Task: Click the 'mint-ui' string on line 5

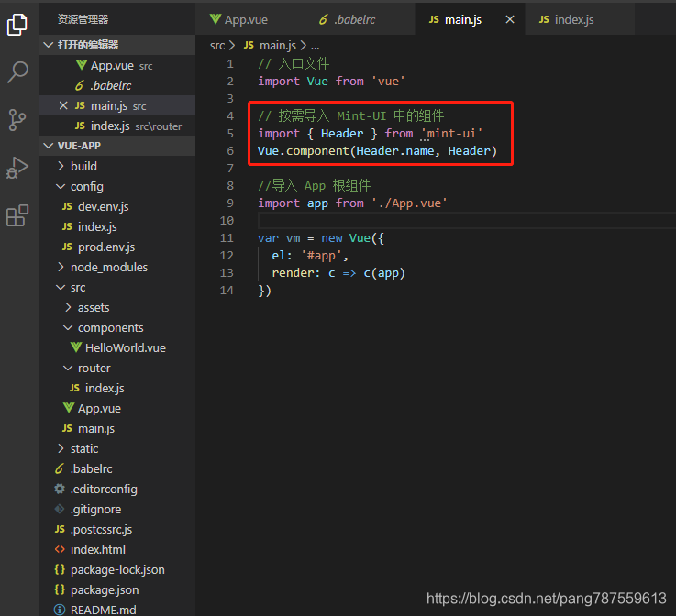Action: [452, 134]
